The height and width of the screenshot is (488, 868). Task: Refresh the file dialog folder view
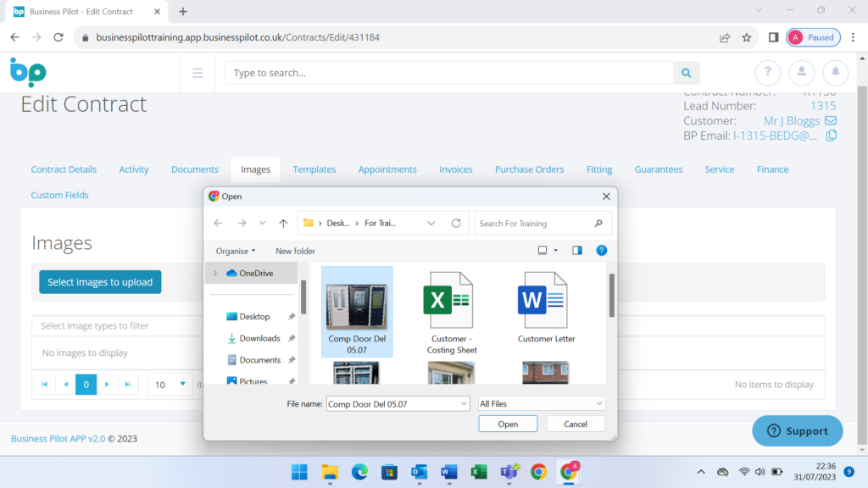(456, 224)
